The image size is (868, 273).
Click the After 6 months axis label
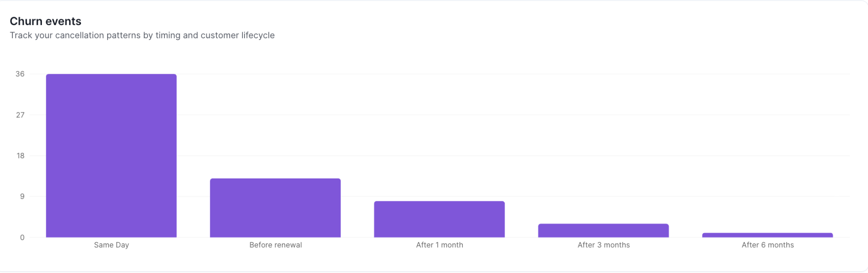click(x=768, y=245)
